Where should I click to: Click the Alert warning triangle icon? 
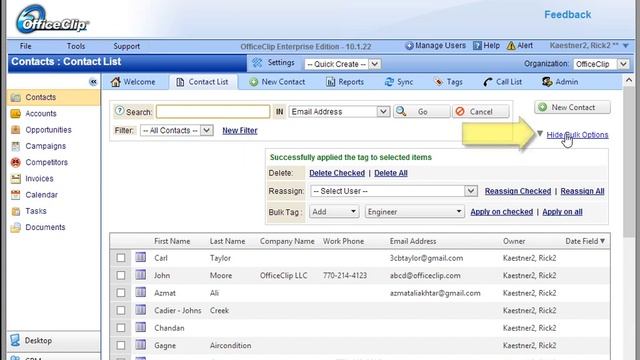pyautogui.click(x=511, y=46)
